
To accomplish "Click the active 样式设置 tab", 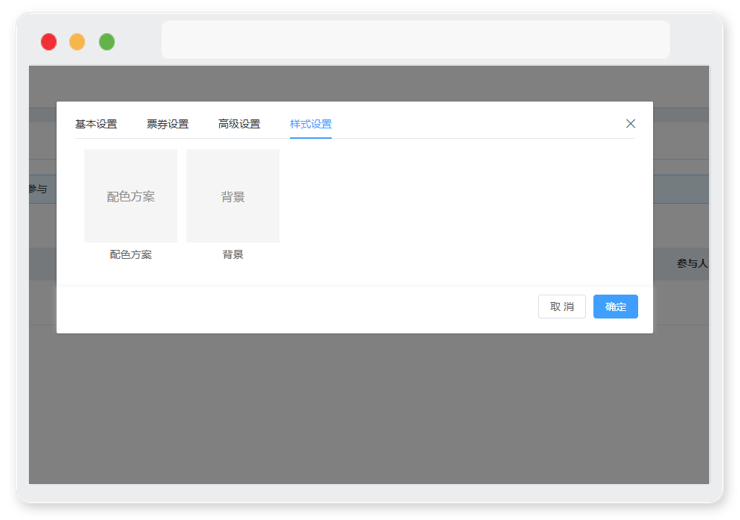I will 311,124.
